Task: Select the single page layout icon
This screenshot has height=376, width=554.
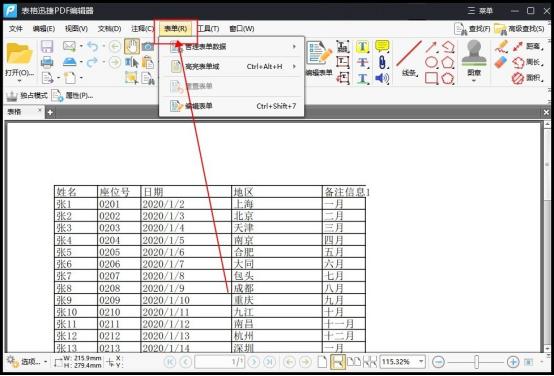Action: [322, 362]
